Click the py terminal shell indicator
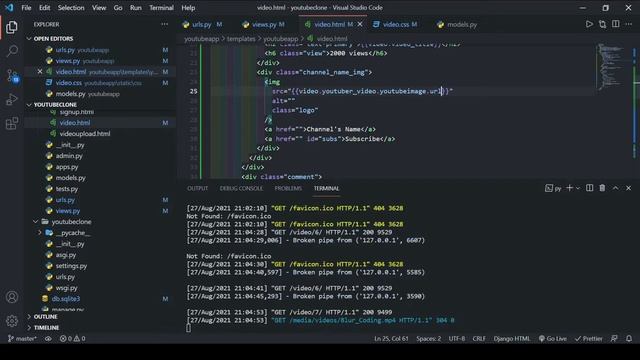640x360 pixels. tap(553, 188)
